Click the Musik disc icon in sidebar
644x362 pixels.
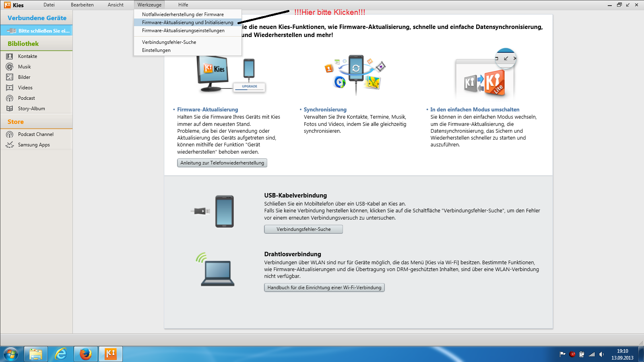tap(10, 67)
